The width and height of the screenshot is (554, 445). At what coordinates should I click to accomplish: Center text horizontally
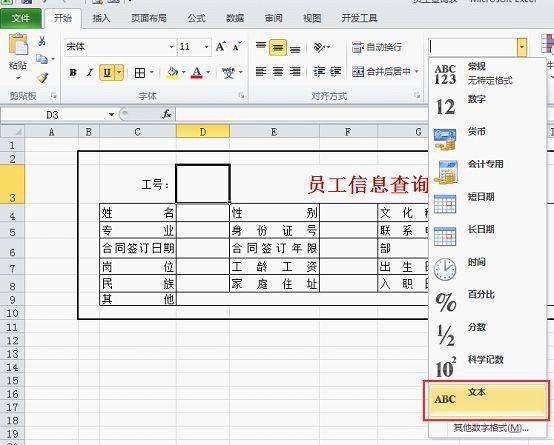(x=278, y=72)
